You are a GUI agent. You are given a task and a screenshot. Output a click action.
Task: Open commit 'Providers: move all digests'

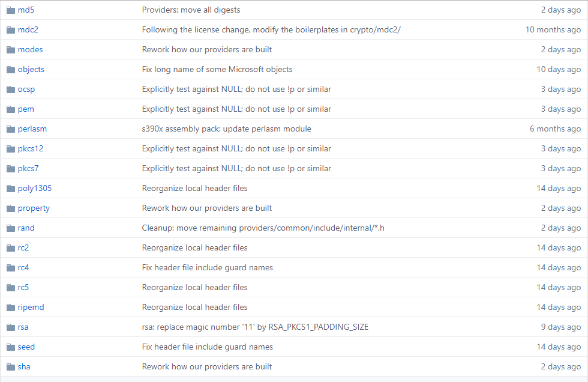[x=191, y=10]
